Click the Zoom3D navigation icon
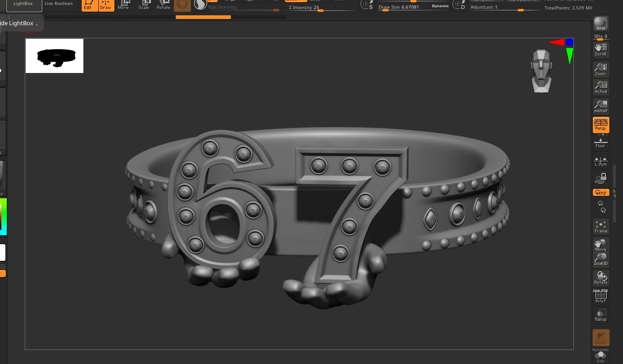Image resolution: width=623 pixels, height=364 pixels. pos(600,259)
